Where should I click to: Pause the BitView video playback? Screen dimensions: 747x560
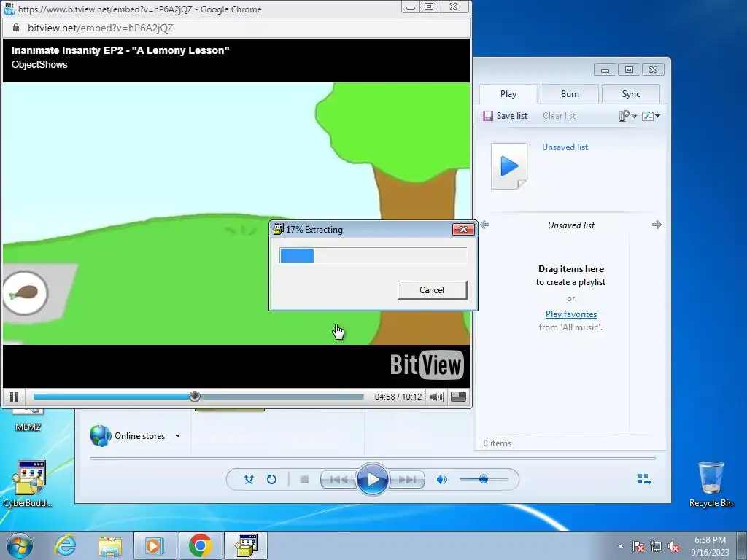[x=15, y=397]
